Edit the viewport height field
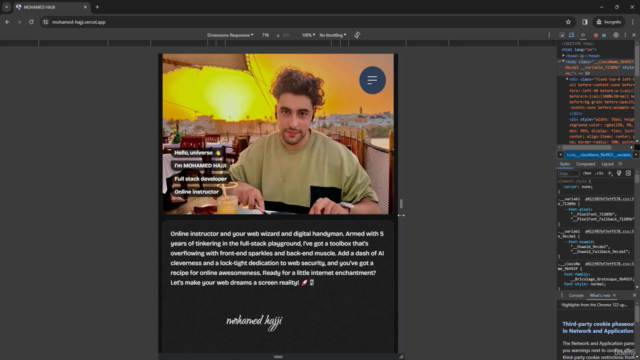Screen dimensions: 640x360 click(286, 35)
